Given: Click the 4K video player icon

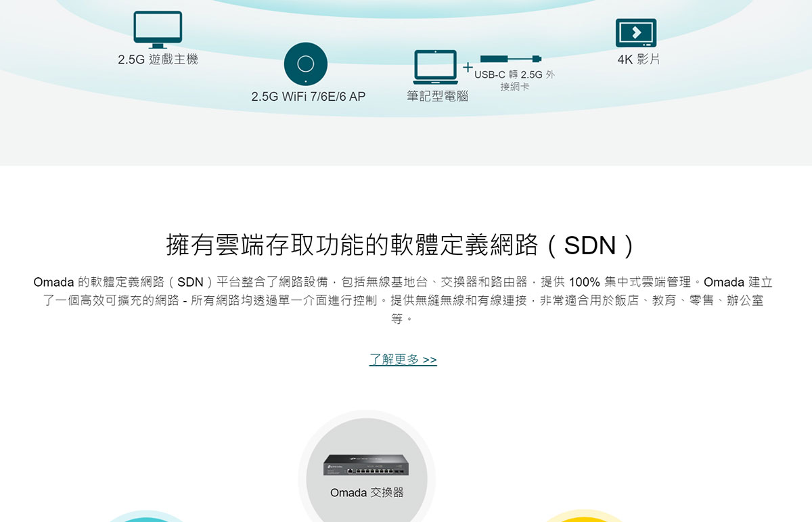Looking at the screenshot, I should pos(636,33).
